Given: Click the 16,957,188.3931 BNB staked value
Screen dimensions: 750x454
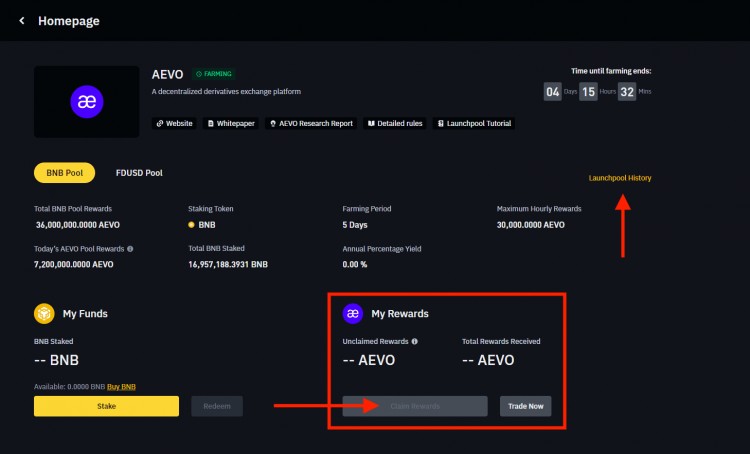Looking at the screenshot, I should 228,265.
